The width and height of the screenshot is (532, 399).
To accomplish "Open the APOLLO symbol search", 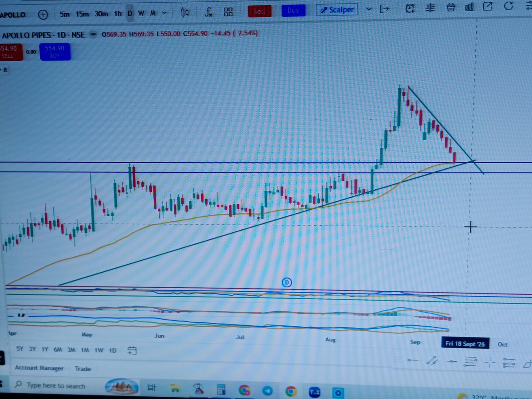I will click(13, 14).
